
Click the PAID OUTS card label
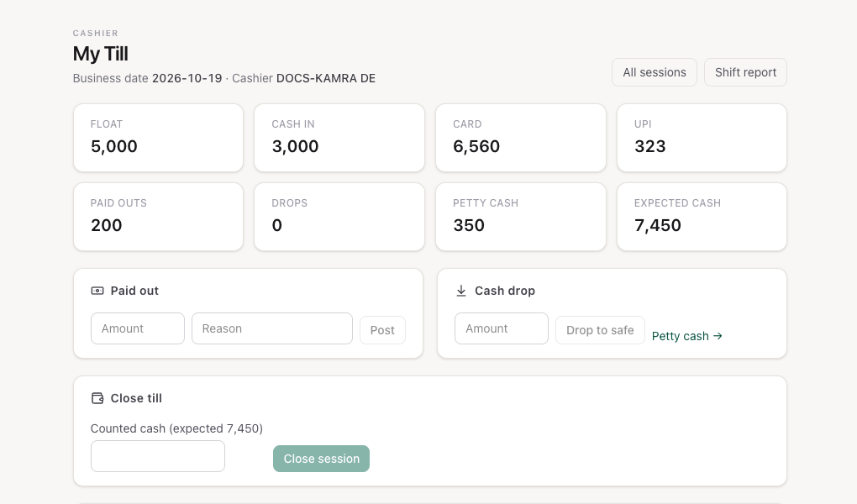[118, 203]
